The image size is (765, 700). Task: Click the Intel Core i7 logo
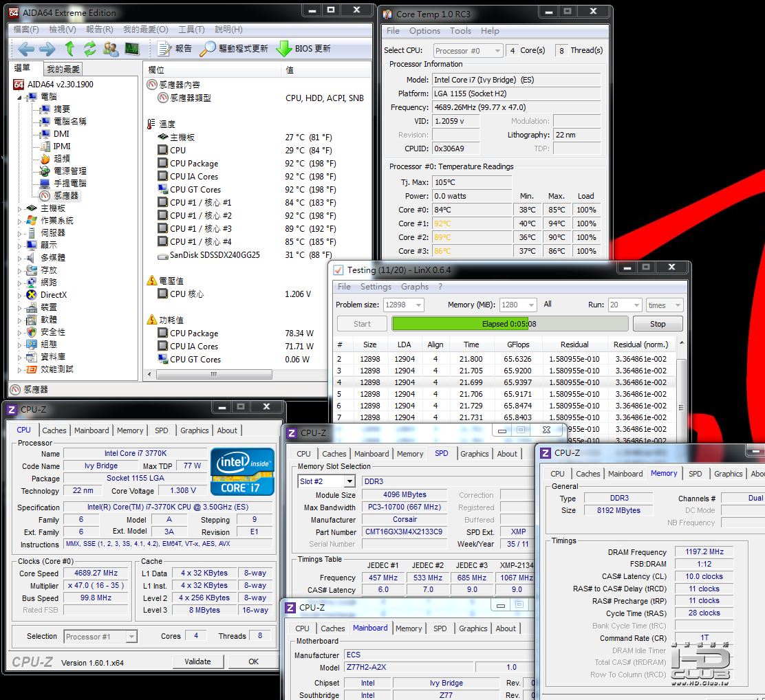point(242,472)
